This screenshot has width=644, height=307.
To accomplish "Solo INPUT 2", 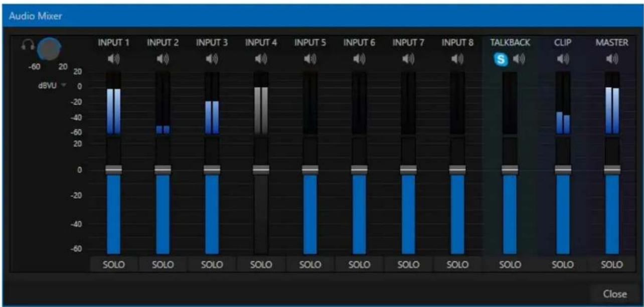I will (x=163, y=264).
